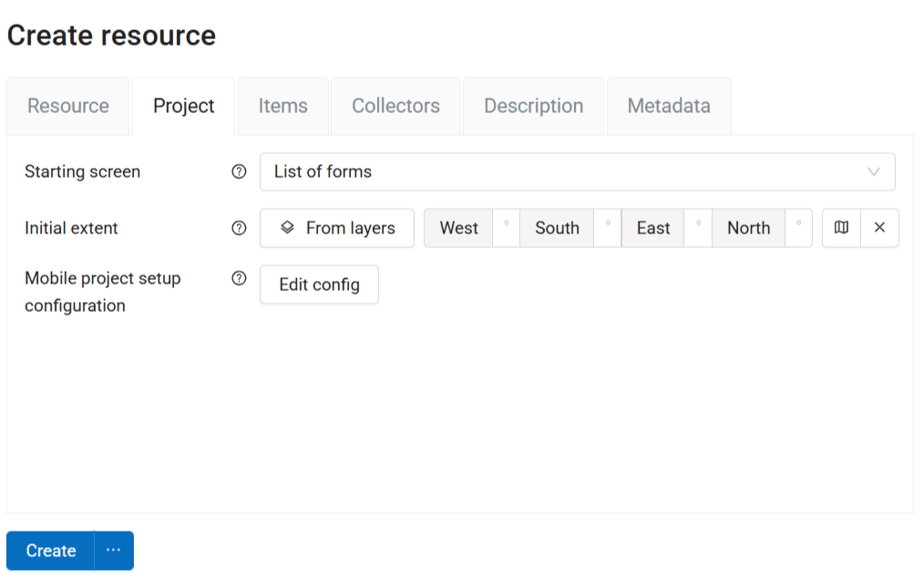Open the map extent picker icon
This screenshot has width=924, height=578.
tap(841, 228)
